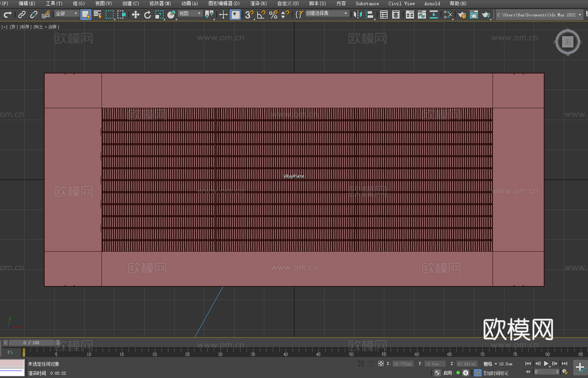Open the Render Setup teapot-gear icon
Viewport: 588px width, 378px height.
[x=462, y=14]
